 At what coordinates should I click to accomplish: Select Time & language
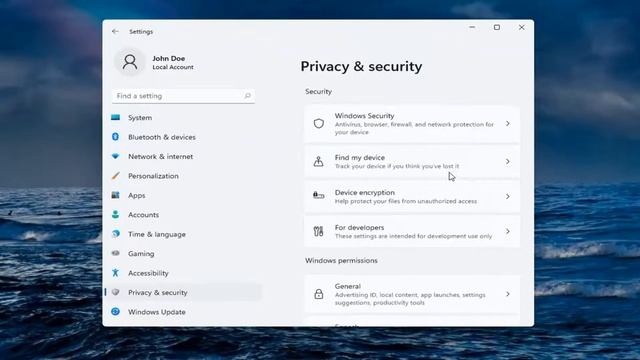click(x=183, y=234)
